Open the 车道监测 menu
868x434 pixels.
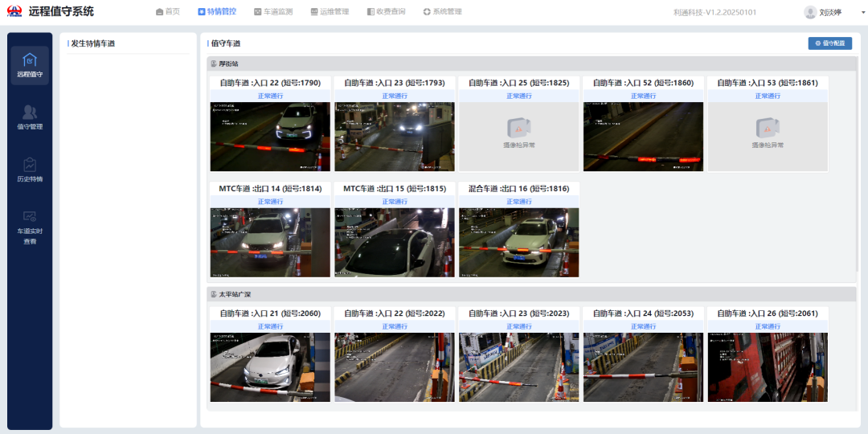273,11
